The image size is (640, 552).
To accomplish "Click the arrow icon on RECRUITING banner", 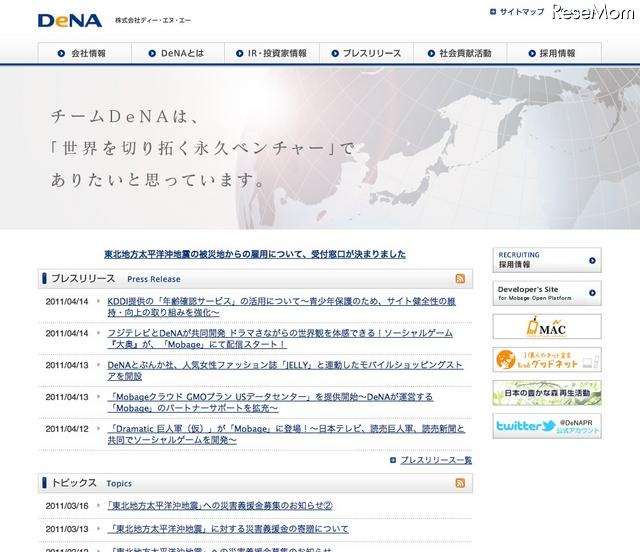I will [x=592, y=260].
